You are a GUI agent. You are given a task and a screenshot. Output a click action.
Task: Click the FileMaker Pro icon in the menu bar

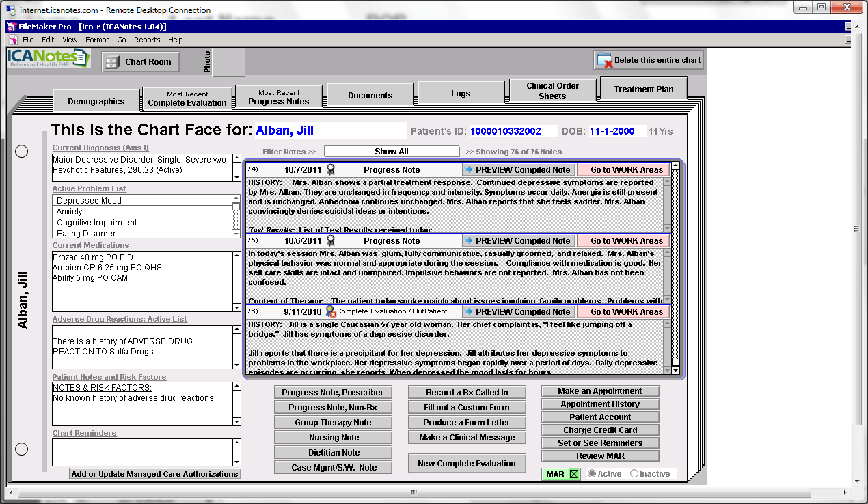(13, 40)
